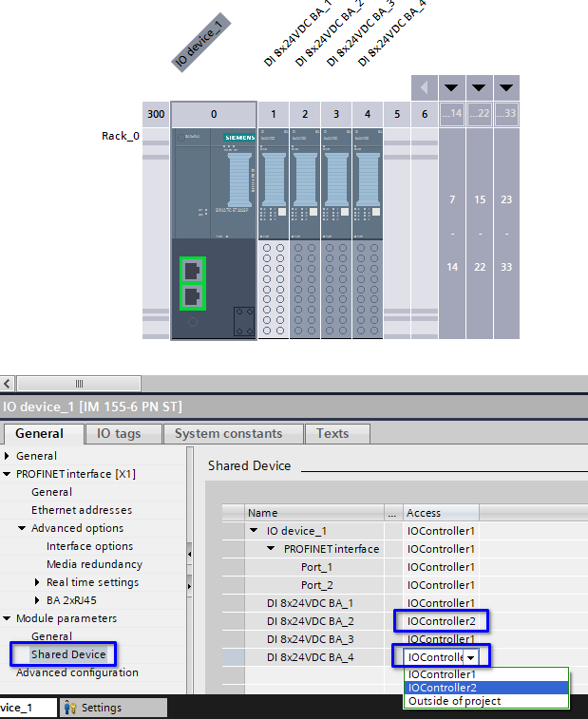This screenshot has width=588, height=719.
Task: Expand slot group 14 with down arrow
Action: point(452,87)
